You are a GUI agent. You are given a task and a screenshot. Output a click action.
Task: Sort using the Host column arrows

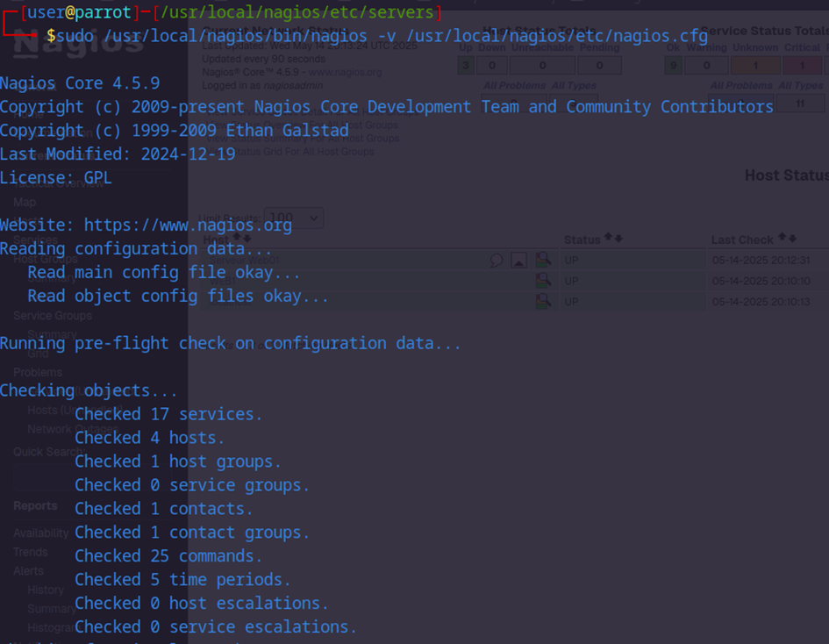(241, 239)
